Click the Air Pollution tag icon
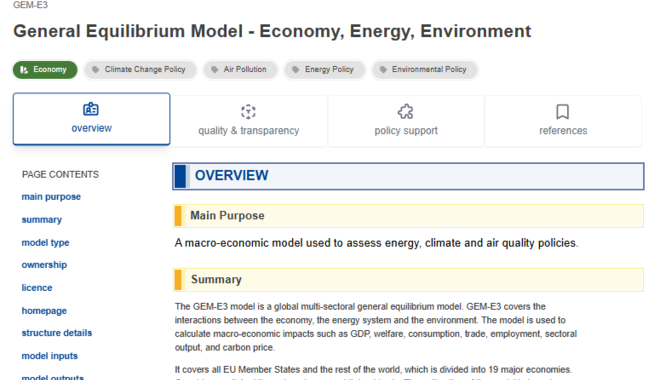Screen dimensions: 660x380 [x=215, y=69]
